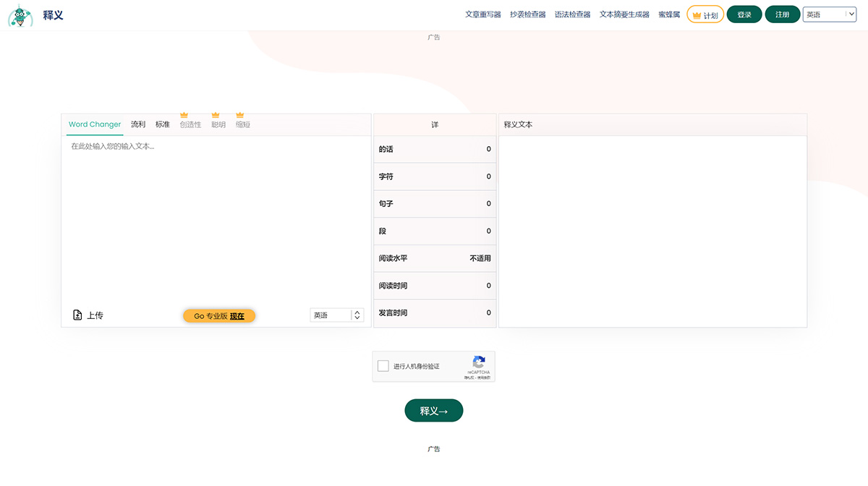Switch to the 流利 paraphrasing mode tab

138,124
